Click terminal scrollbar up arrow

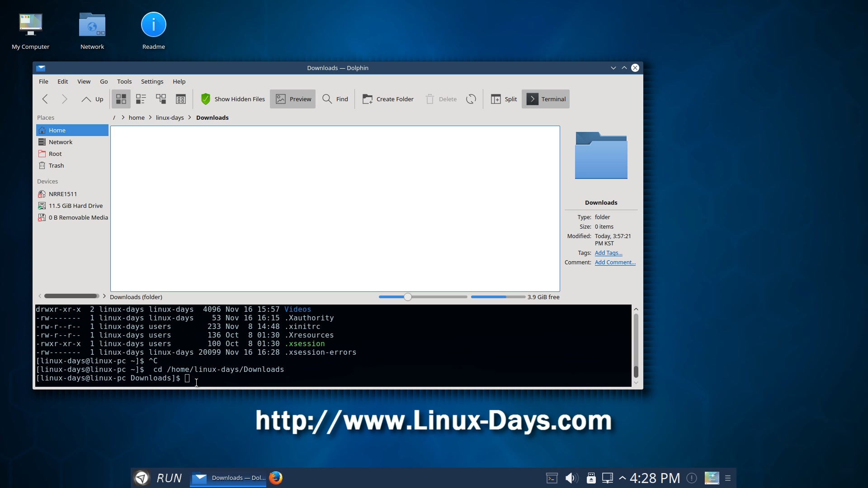click(x=636, y=309)
